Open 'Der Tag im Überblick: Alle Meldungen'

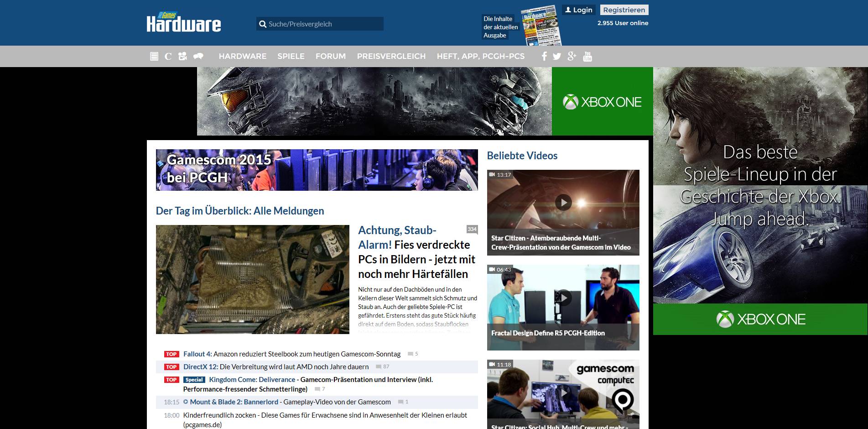coord(240,211)
